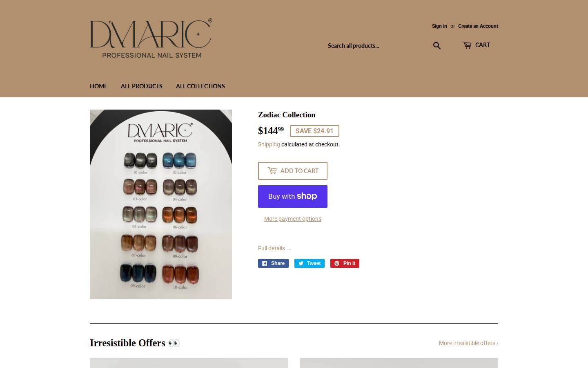
Task: Click the D'MARIC Professional Nail System logo
Action: click(x=151, y=38)
